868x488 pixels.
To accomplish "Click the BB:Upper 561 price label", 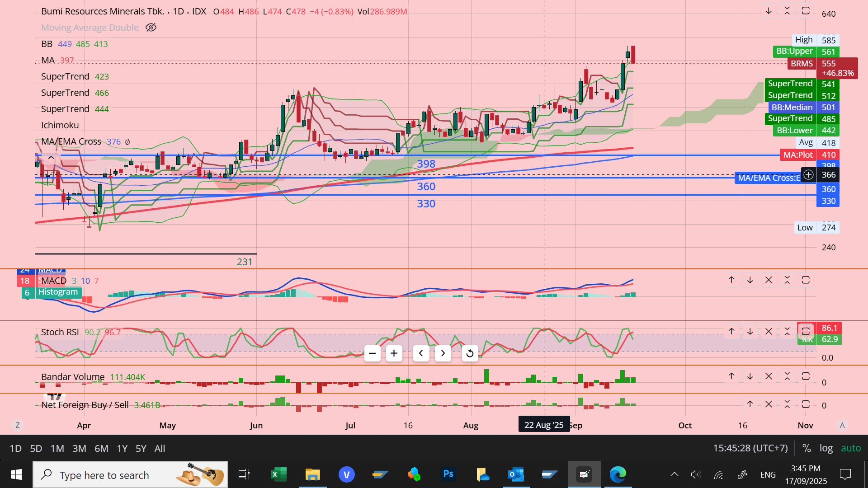I will (806, 52).
